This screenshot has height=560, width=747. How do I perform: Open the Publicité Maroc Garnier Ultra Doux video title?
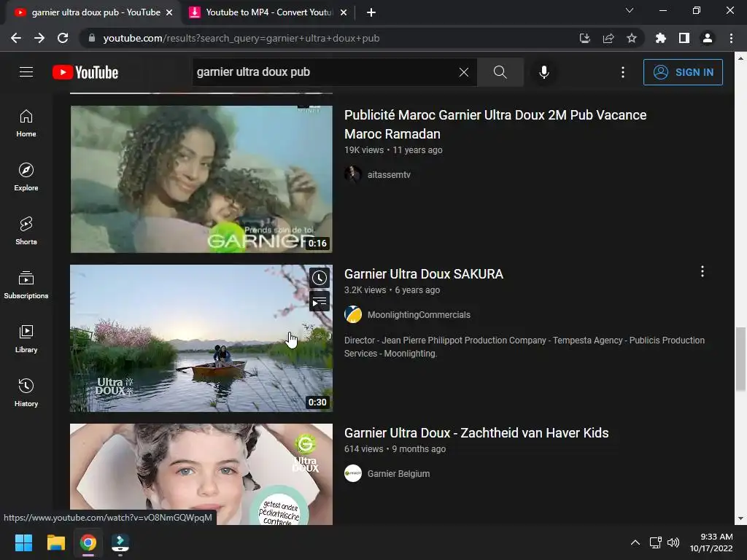coord(495,124)
